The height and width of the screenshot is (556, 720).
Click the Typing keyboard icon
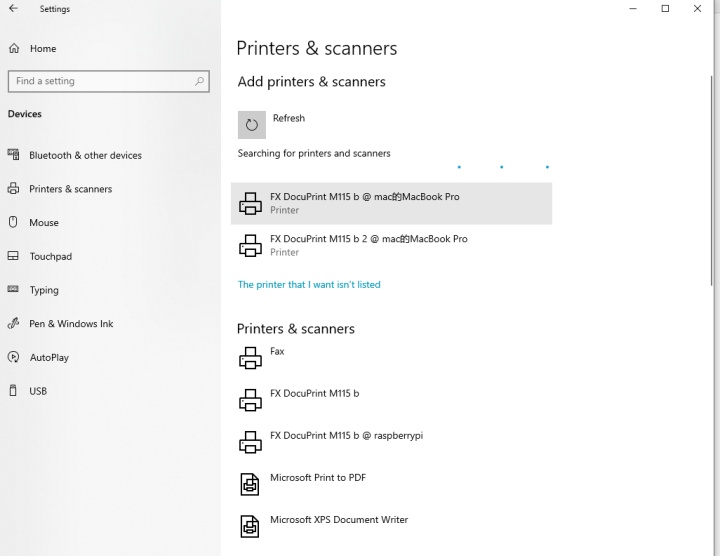coord(13,289)
